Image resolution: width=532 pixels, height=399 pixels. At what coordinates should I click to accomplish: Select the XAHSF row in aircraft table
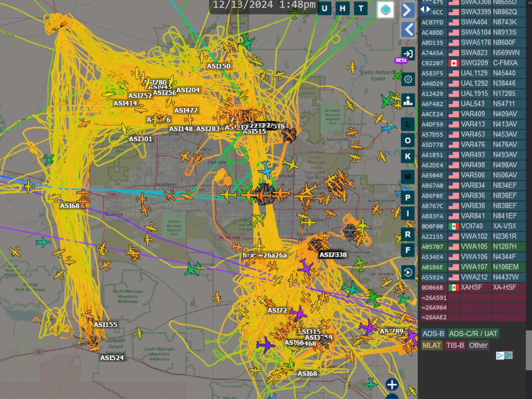click(x=473, y=287)
